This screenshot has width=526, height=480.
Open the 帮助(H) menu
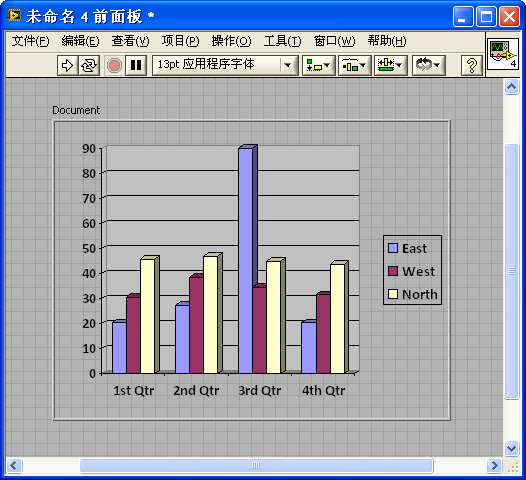387,41
